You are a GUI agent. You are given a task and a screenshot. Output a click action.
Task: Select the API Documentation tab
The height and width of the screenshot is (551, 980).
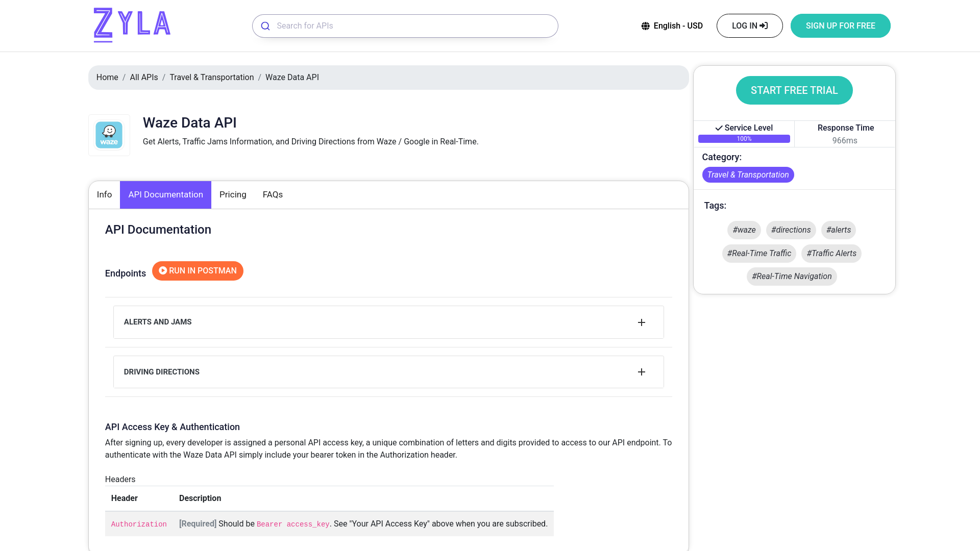pyautogui.click(x=165, y=195)
